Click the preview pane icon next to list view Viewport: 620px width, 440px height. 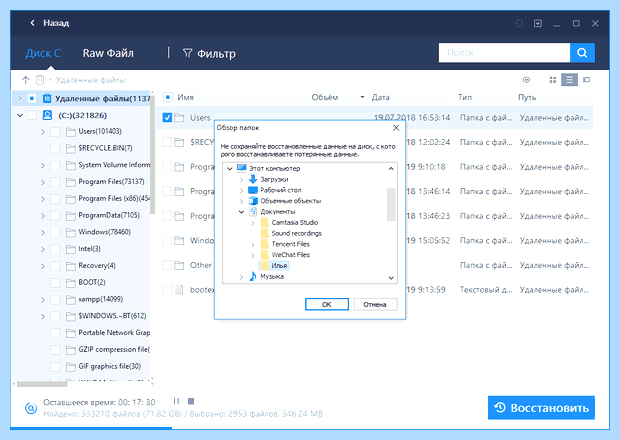[x=587, y=80]
